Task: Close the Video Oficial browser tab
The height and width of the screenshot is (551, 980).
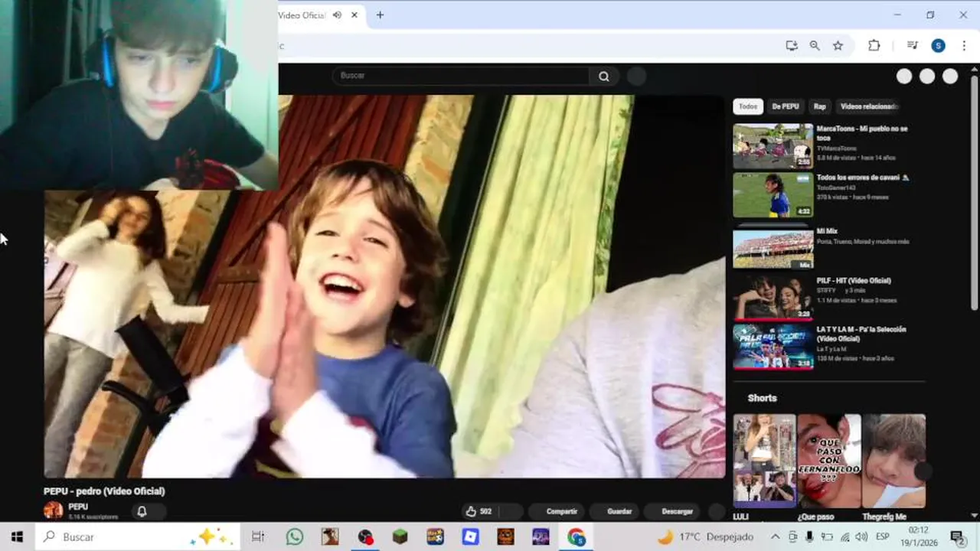Action: click(x=354, y=15)
